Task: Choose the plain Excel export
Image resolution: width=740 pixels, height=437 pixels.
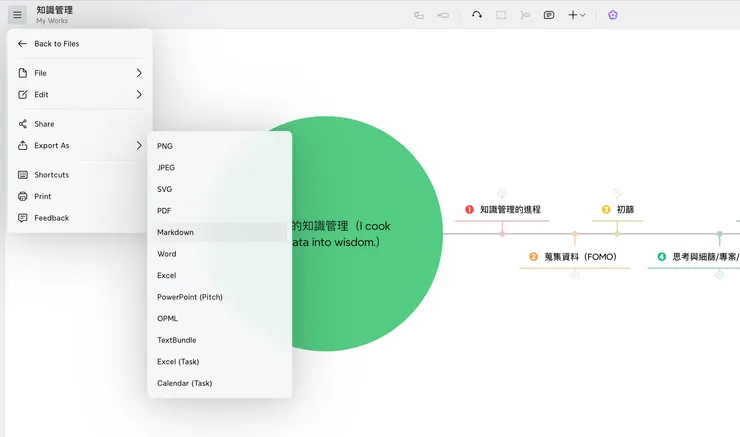Action: coord(219,275)
